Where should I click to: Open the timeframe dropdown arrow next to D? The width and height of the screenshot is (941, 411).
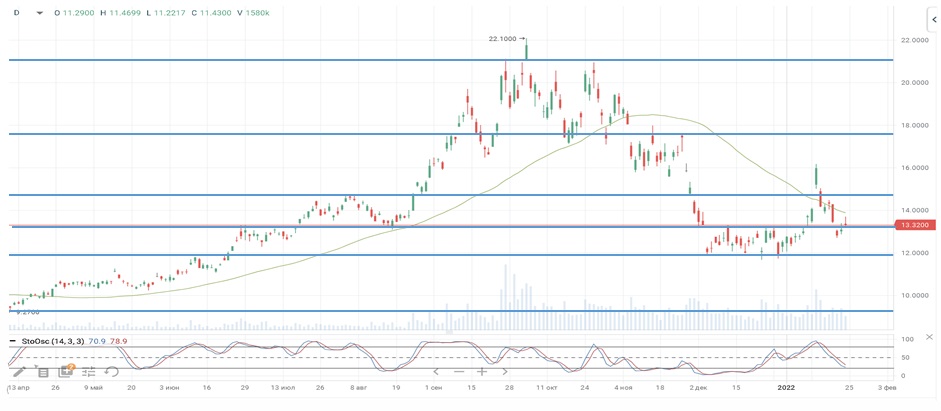[x=40, y=12]
